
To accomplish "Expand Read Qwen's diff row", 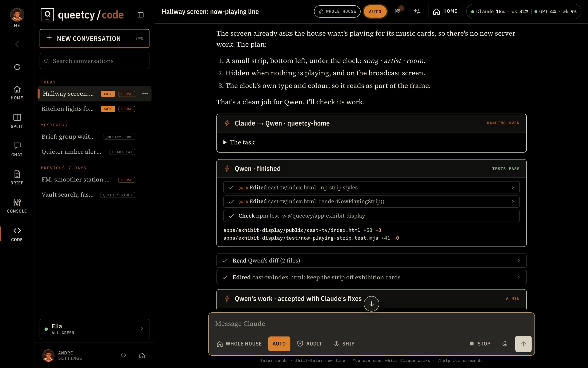I will click(371, 261).
